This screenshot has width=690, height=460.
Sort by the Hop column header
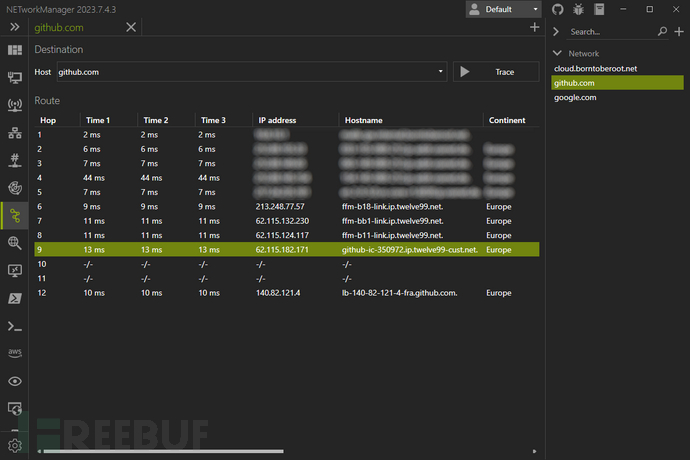coord(48,120)
